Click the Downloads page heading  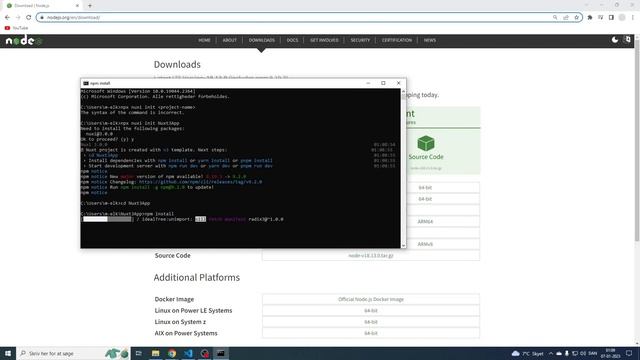pos(177,64)
